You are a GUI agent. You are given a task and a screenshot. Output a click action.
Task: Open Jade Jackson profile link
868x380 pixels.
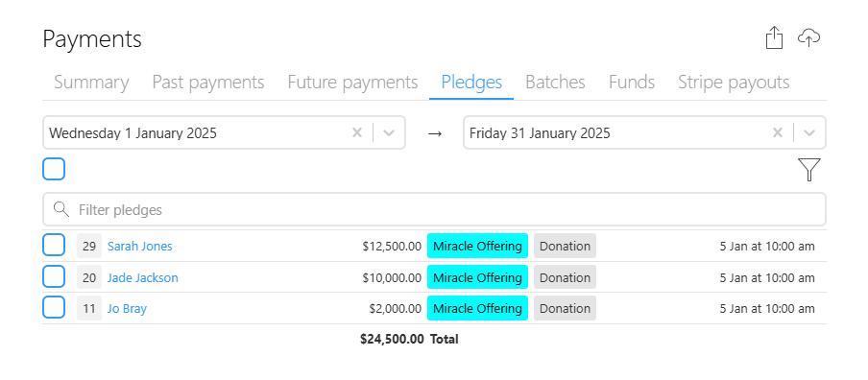point(143,277)
